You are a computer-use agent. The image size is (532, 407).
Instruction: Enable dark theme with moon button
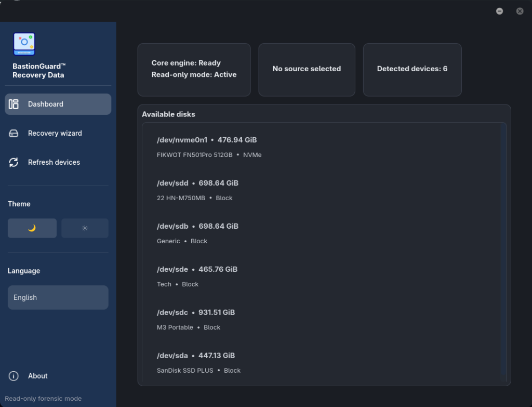[32, 228]
